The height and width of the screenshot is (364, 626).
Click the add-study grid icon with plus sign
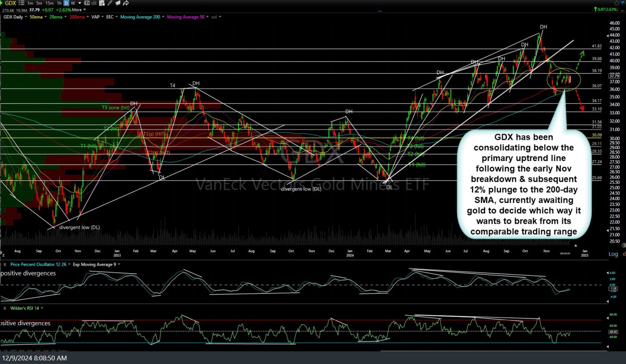pos(101,3)
